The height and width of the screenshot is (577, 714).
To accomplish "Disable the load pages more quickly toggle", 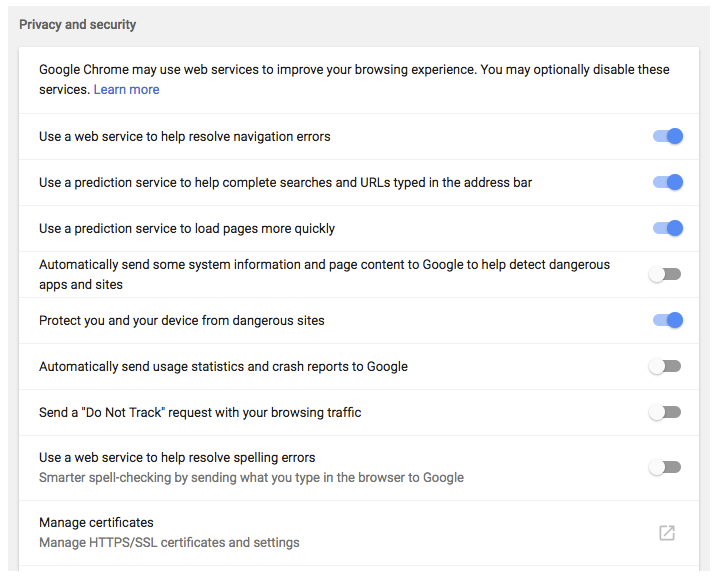I will point(668,228).
